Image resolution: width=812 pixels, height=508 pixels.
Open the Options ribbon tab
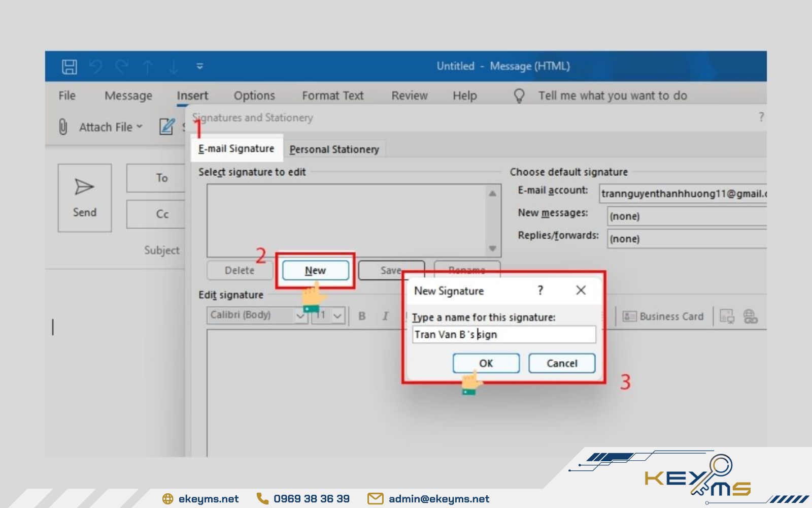[254, 96]
